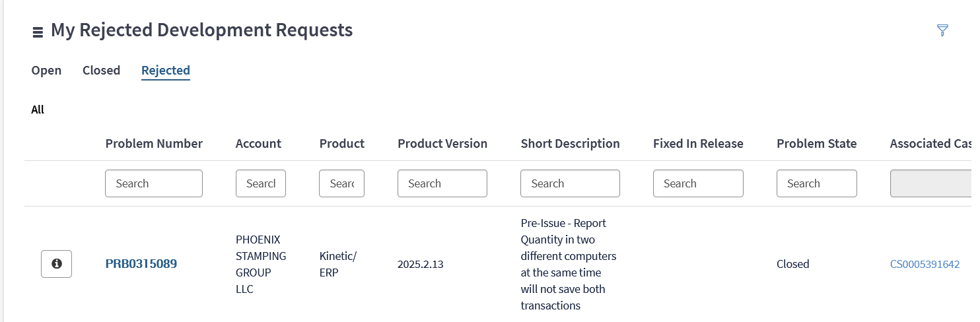Switch to the Closed tab
Screen dimensions: 980x322
coord(101,70)
